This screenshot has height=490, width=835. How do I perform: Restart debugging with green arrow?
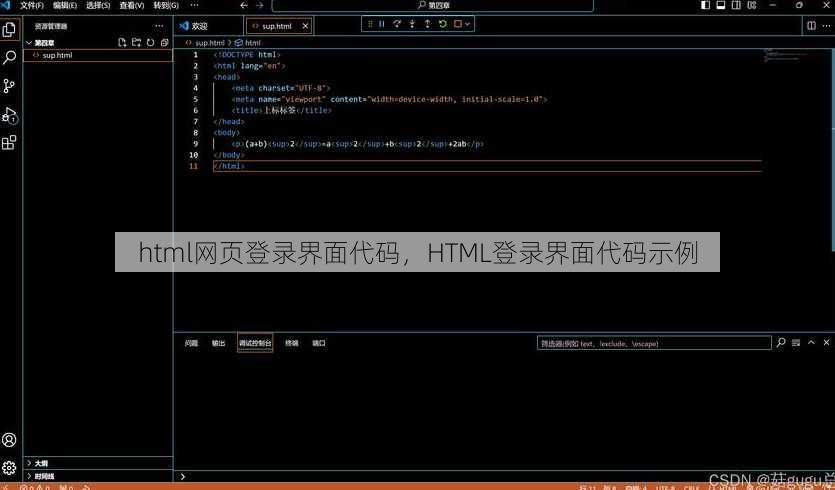point(443,24)
